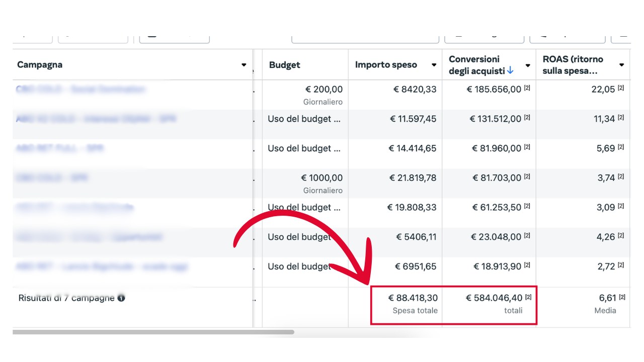Image resolution: width=644 pixels, height=362 pixels.
Task: Select the € 584.046,40 total conversions value
Action: pyautogui.click(x=495, y=298)
